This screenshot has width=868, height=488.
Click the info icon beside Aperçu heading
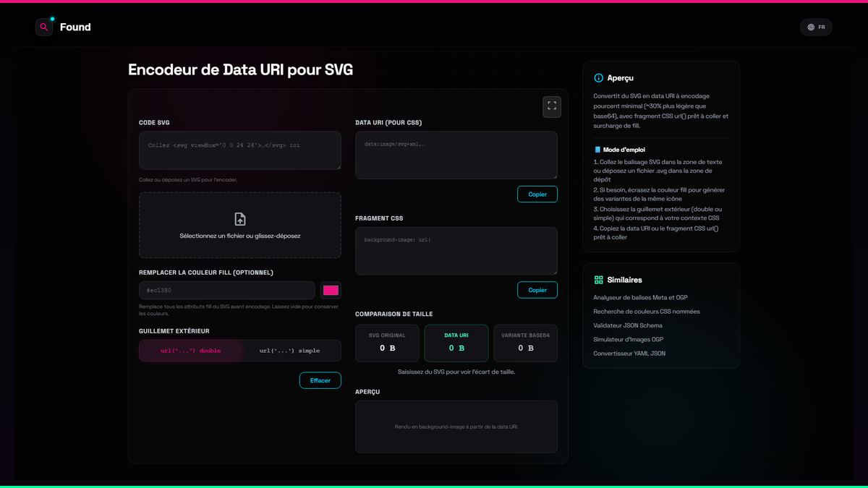point(598,78)
